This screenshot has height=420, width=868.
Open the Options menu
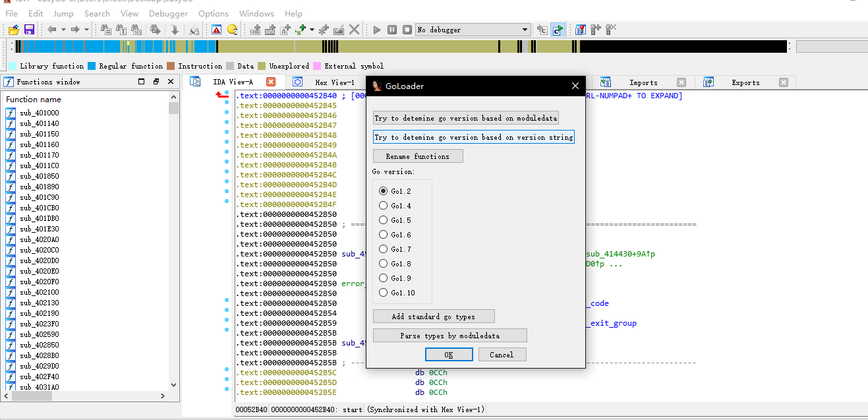point(214,13)
